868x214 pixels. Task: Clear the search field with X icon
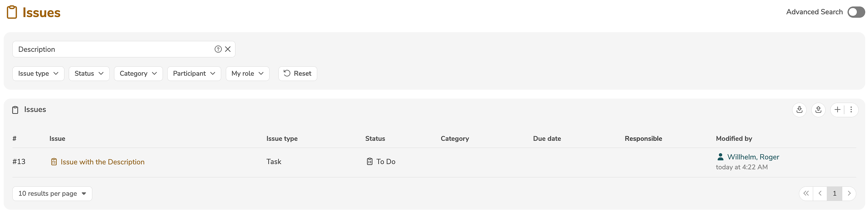228,49
